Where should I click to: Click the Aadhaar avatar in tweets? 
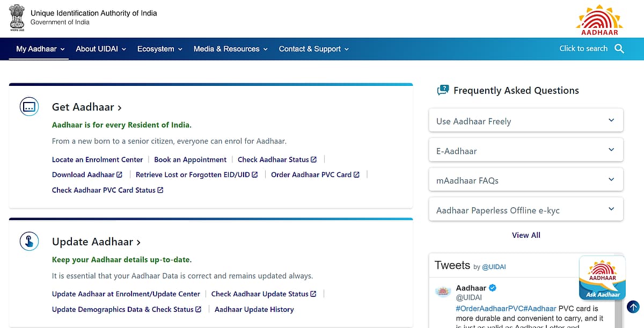[443, 291]
